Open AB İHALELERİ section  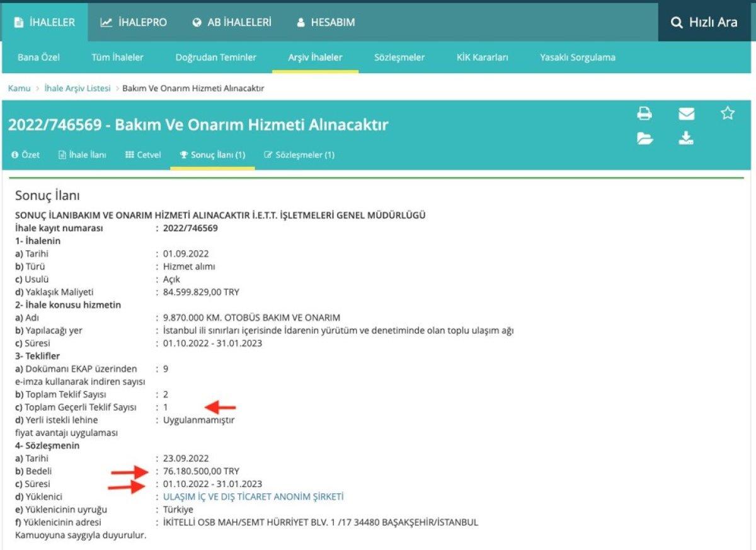point(232,23)
